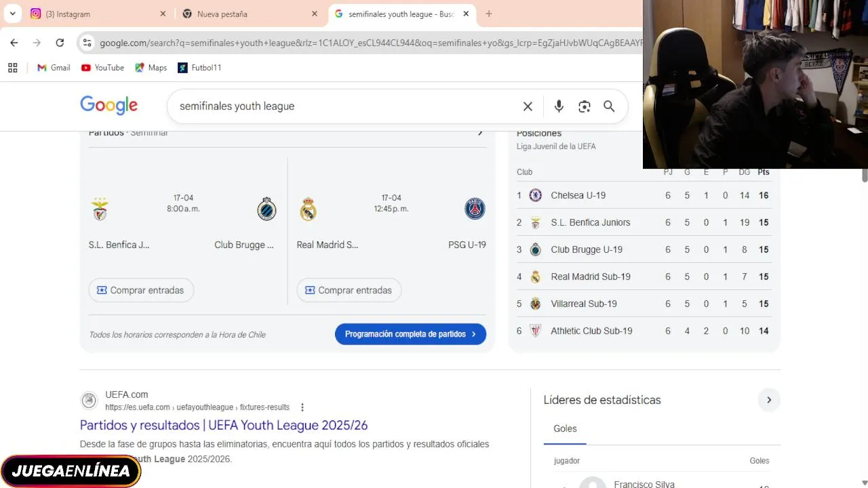The image size is (868, 488).
Task: Go back to previous page
Action: pyautogui.click(x=14, y=43)
